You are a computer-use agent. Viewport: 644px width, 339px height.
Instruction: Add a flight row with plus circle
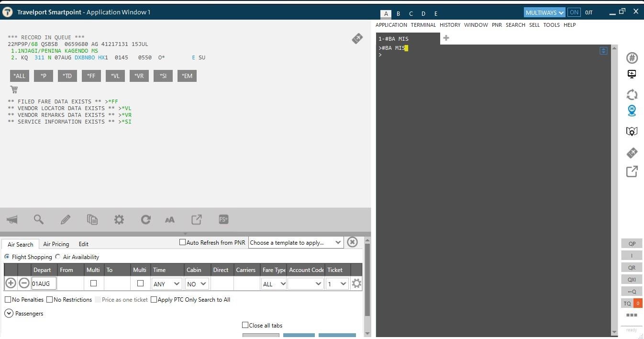[x=11, y=283]
